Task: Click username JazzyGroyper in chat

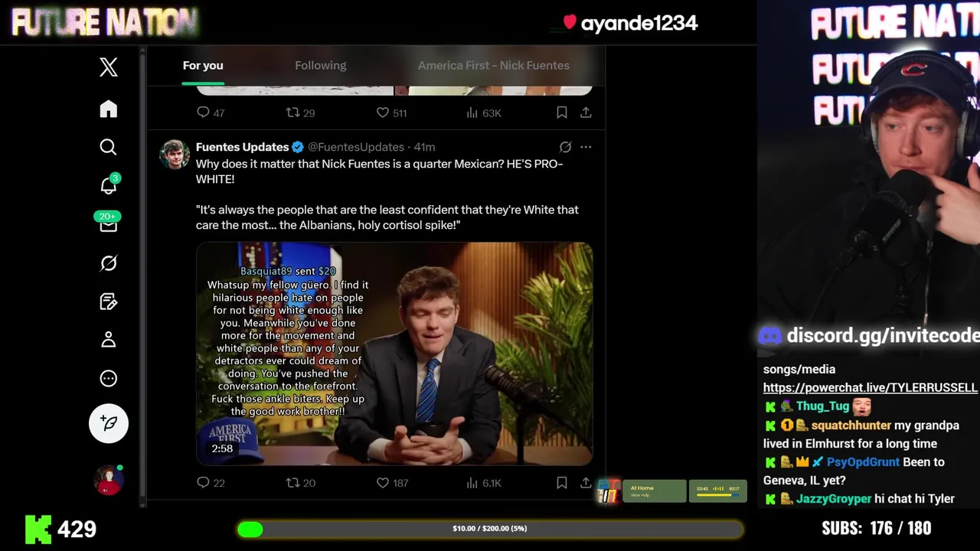Action: click(833, 499)
